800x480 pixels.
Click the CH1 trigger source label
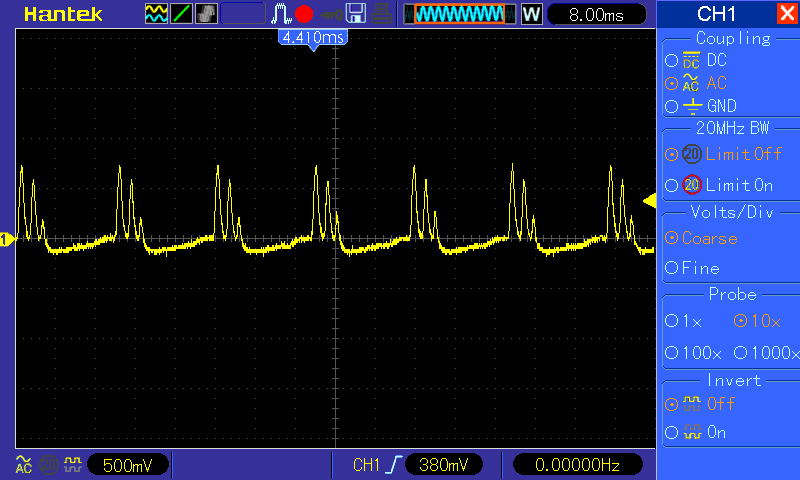pyautogui.click(x=366, y=465)
